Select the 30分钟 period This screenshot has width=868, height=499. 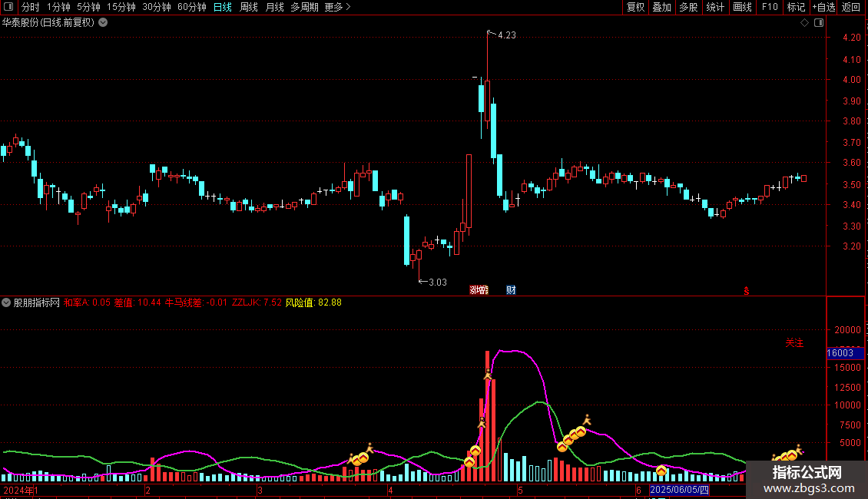(157, 7)
